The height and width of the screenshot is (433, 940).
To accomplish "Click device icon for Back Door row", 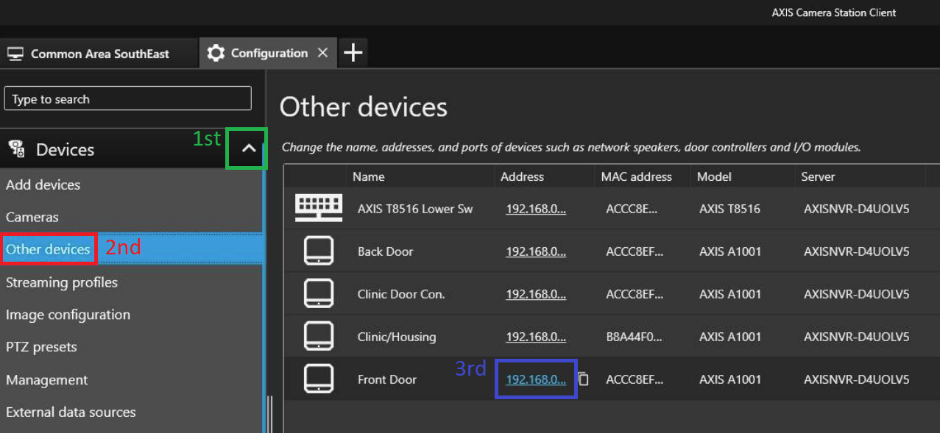I will 319,251.
